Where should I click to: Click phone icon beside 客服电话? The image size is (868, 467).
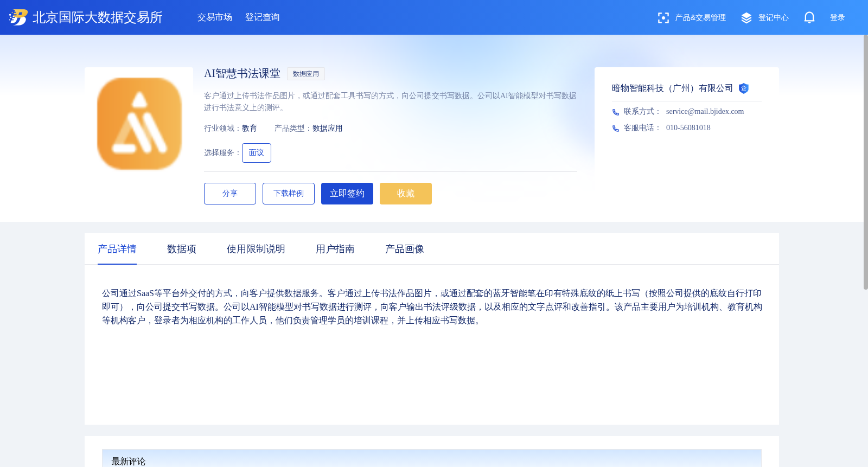click(x=616, y=129)
